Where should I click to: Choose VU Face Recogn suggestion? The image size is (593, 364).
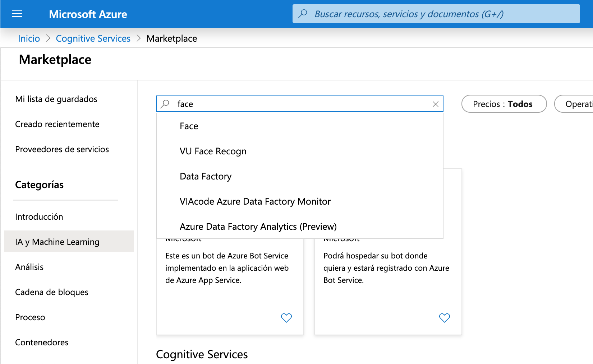click(x=300, y=151)
